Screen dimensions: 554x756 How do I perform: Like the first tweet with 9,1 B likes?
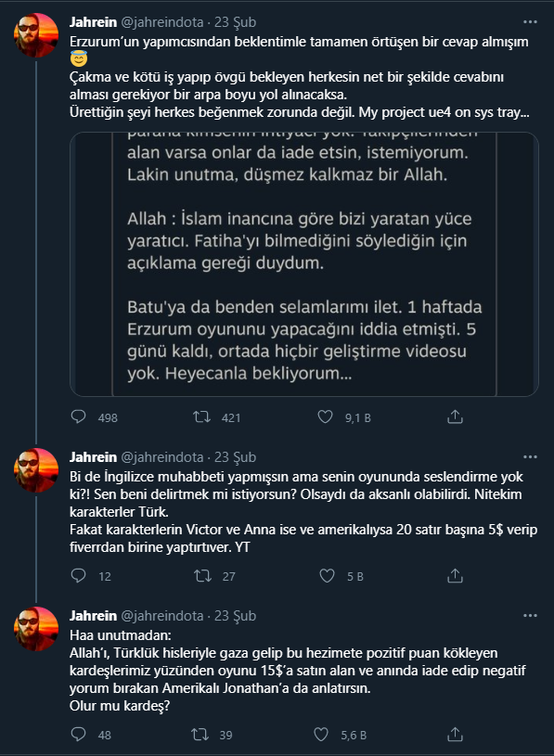325,417
